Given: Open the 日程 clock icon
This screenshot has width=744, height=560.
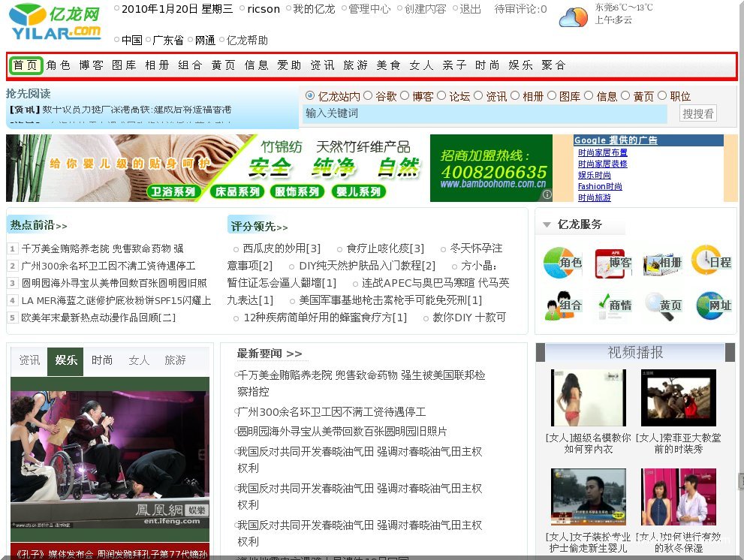Looking at the screenshot, I should pyautogui.click(x=710, y=260).
